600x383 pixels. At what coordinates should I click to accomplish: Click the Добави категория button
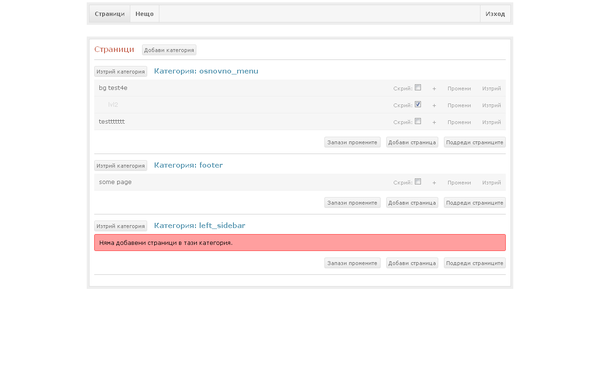coord(169,50)
